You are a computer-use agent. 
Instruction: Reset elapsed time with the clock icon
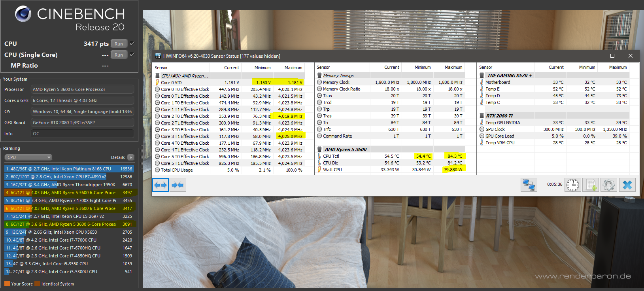pyautogui.click(x=573, y=185)
